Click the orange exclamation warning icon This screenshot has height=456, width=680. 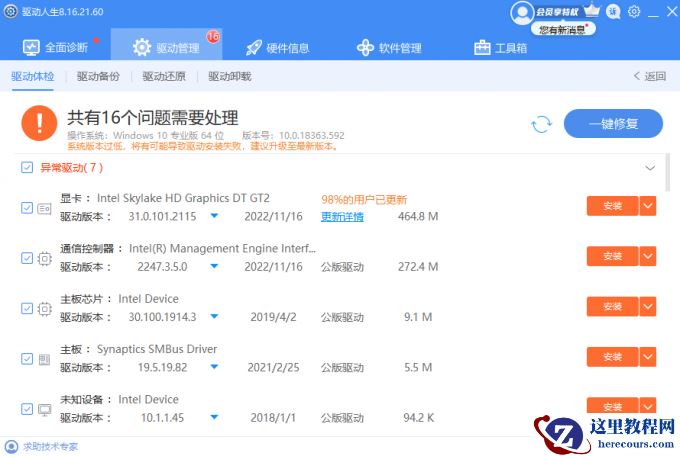click(39, 123)
